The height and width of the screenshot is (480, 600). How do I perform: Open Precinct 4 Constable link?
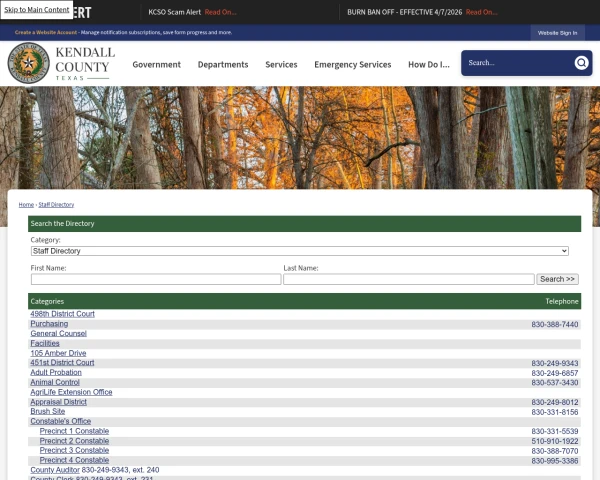pyautogui.click(x=75, y=460)
